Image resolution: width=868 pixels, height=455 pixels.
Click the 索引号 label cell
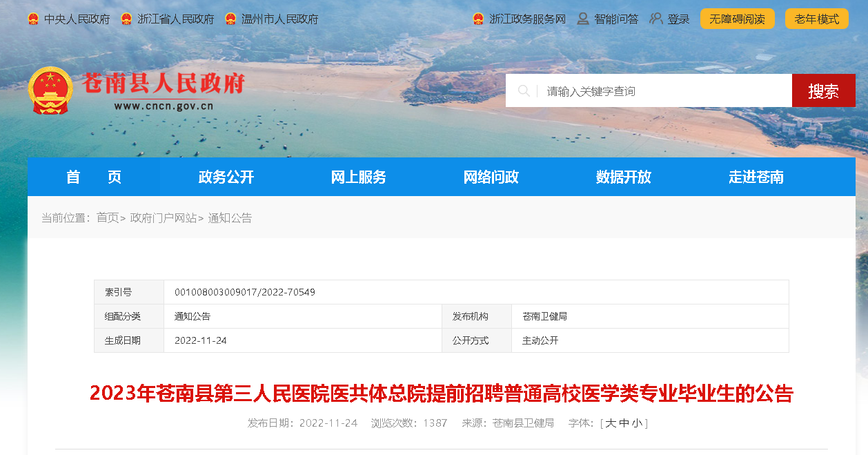(129, 292)
